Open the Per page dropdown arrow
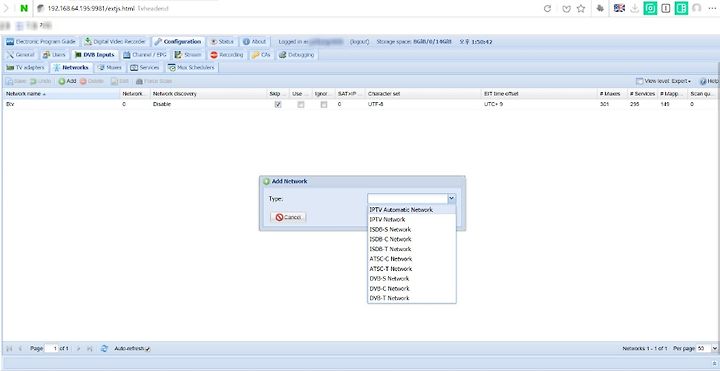Image resolution: width=720 pixels, height=371 pixels. (714, 349)
